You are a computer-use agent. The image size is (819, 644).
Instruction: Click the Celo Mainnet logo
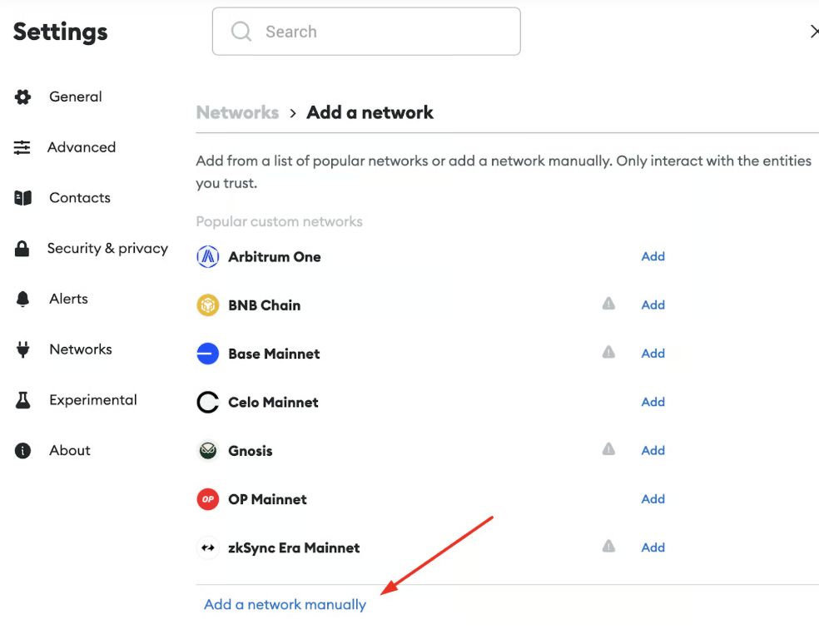[x=207, y=402]
